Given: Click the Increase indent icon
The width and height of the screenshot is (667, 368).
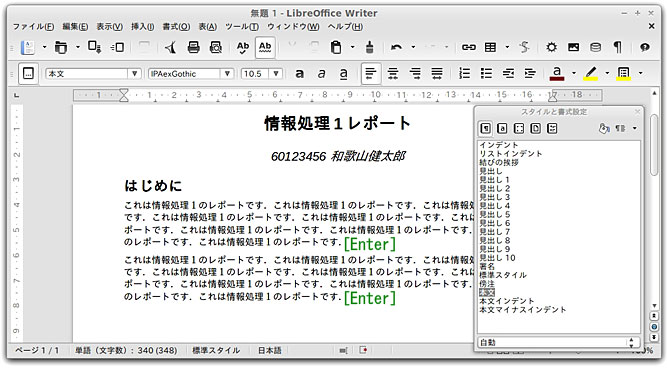Looking at the screenshot, I should click(530, 74).
